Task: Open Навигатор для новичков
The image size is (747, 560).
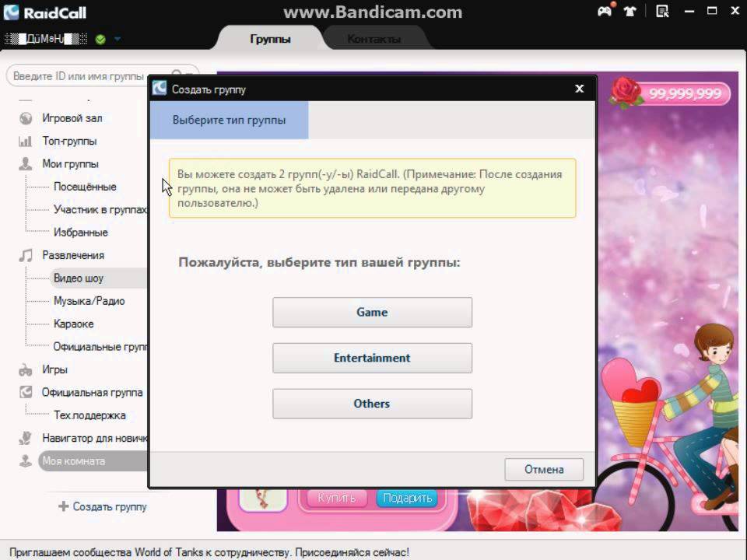Action: click(95, 438)
